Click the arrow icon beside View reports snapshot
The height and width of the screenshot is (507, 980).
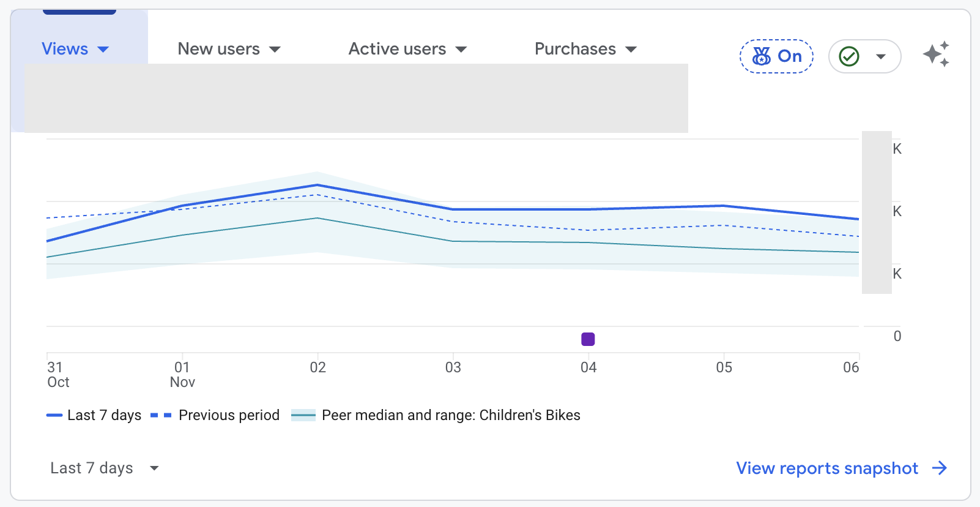(x=940, y=468)
